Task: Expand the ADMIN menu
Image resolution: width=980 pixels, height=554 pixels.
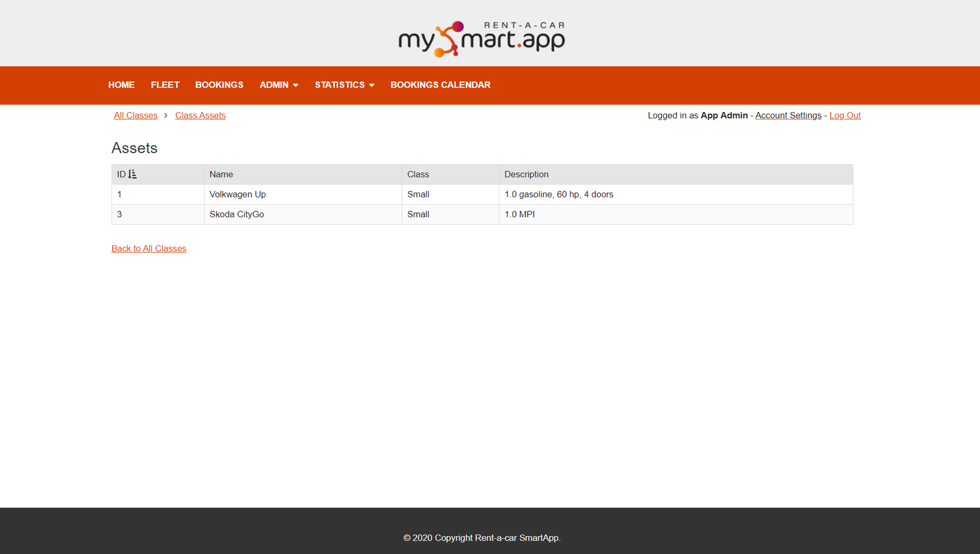Action: coord(274,85)
